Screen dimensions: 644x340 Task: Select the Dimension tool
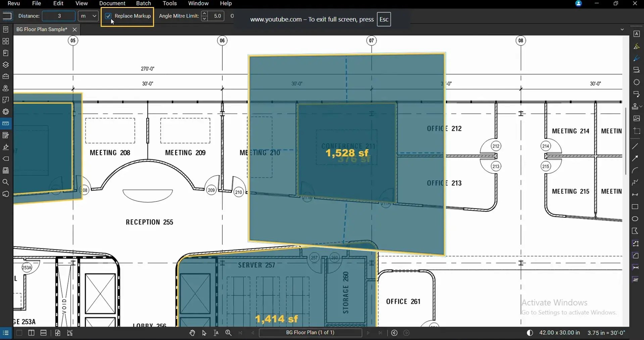[635, 195]
